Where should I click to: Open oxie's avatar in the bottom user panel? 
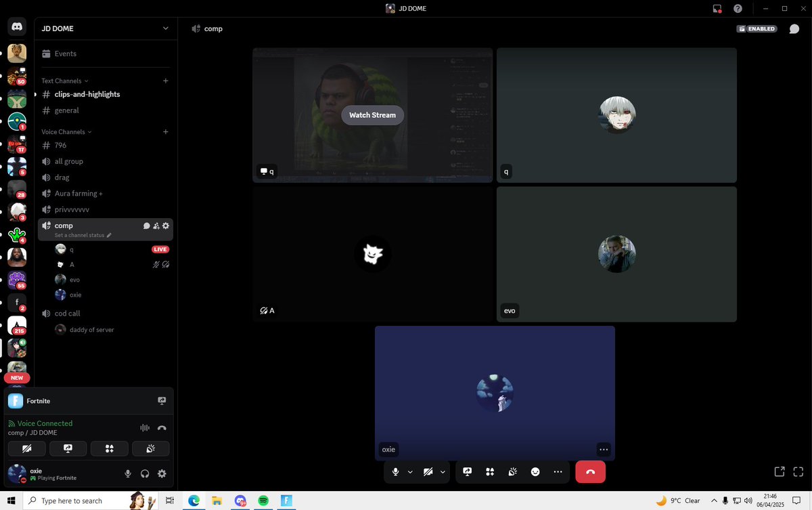[17, 473]
